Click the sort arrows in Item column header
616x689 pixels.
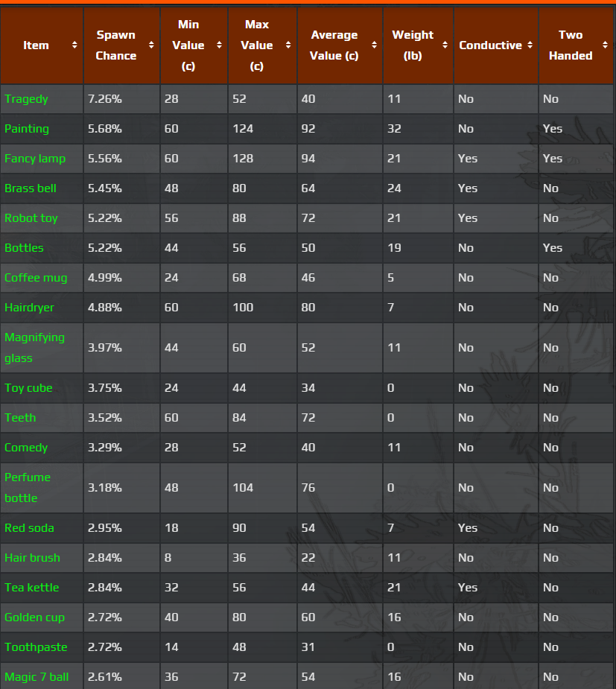(74, 45)
